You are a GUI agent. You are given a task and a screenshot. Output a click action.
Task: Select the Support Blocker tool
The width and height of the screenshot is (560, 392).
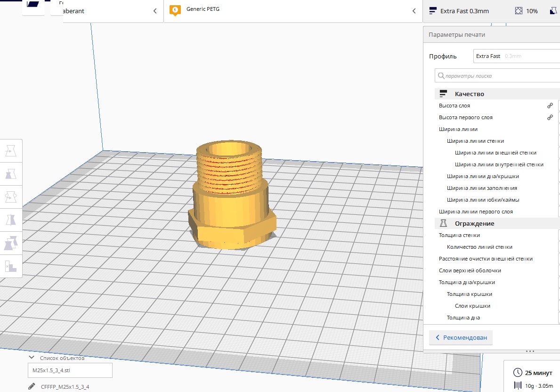(x=11, y=266)
